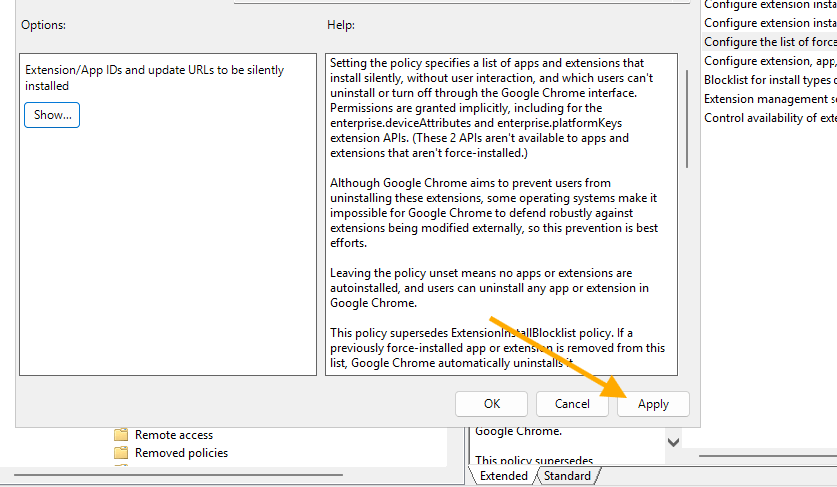The image size is (837, 487).
Task: Apply the policy settings
Action: pyautogui.click(x=653, y=404)
